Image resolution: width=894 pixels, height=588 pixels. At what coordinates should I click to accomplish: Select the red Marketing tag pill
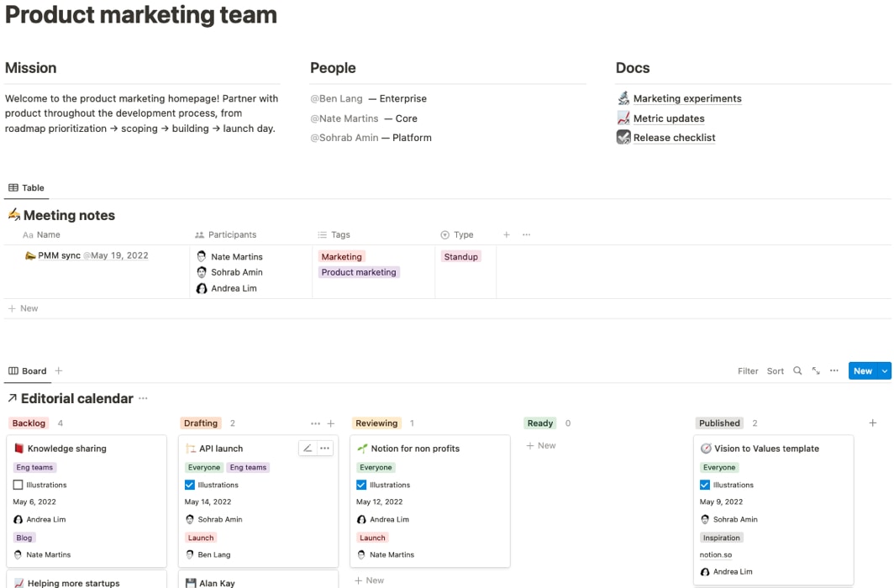(x=341, y=256)
